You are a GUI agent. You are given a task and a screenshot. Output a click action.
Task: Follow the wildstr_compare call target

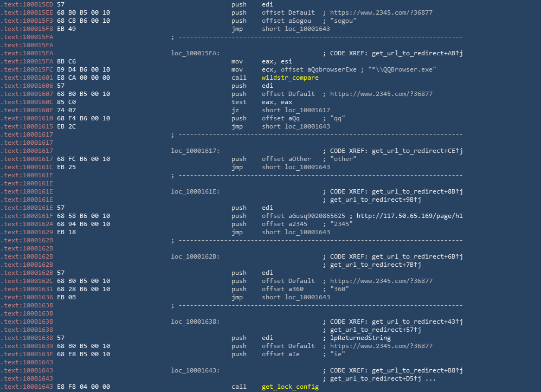click(x=289, y=78)
